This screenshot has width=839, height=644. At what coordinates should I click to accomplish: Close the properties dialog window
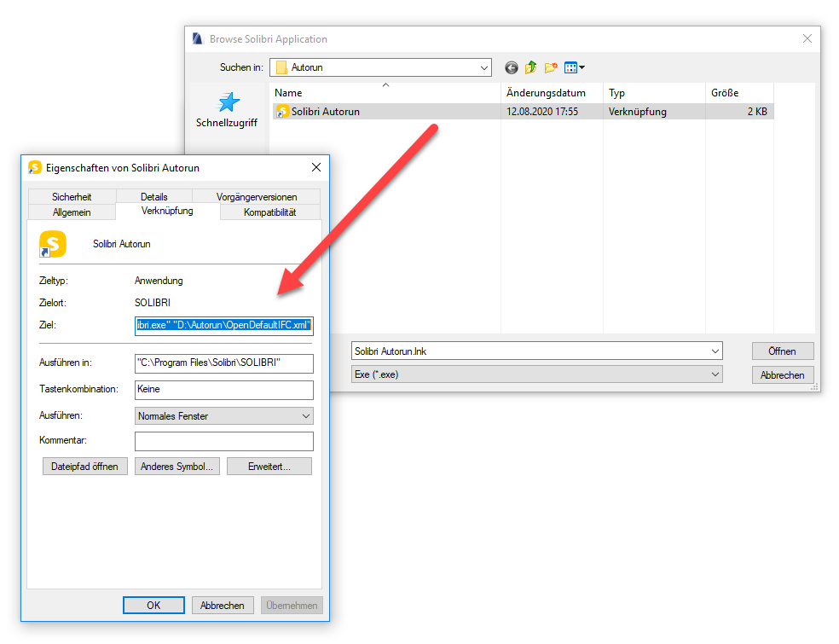click(316, 167)
